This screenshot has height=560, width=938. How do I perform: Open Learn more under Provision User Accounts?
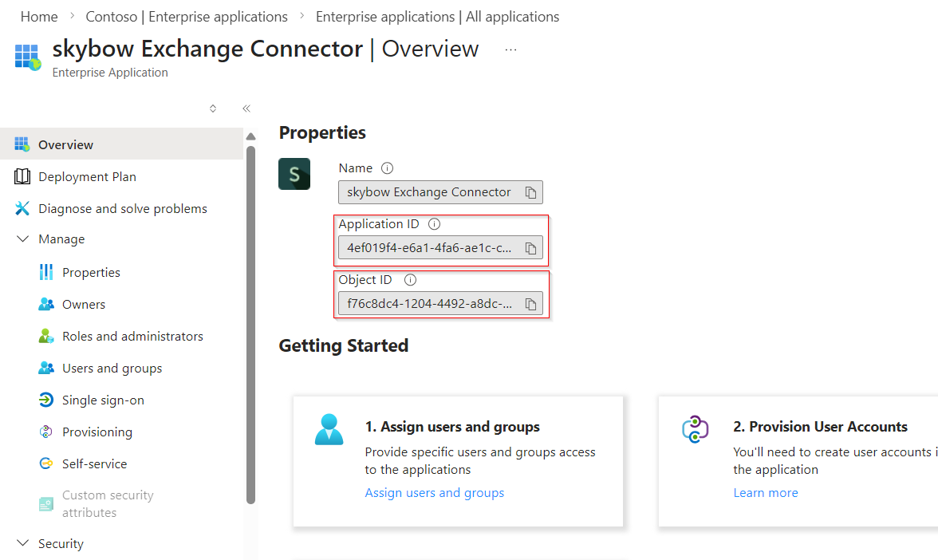pos(765,492)
